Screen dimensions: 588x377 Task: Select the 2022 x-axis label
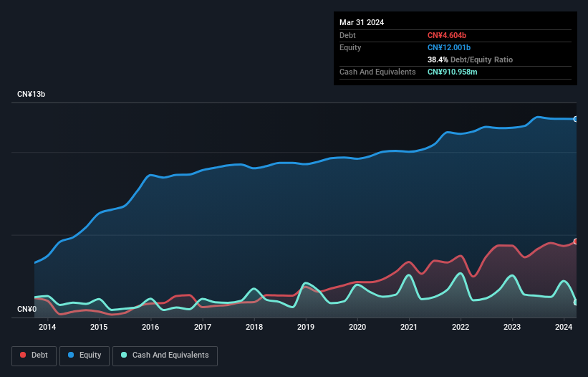tap(461, 327)
